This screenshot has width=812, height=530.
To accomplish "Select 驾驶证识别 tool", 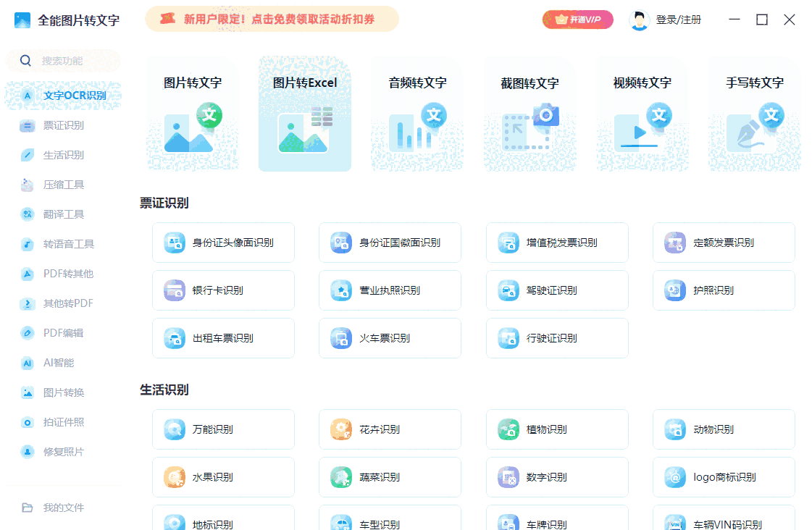I will (x=556, y=290).
